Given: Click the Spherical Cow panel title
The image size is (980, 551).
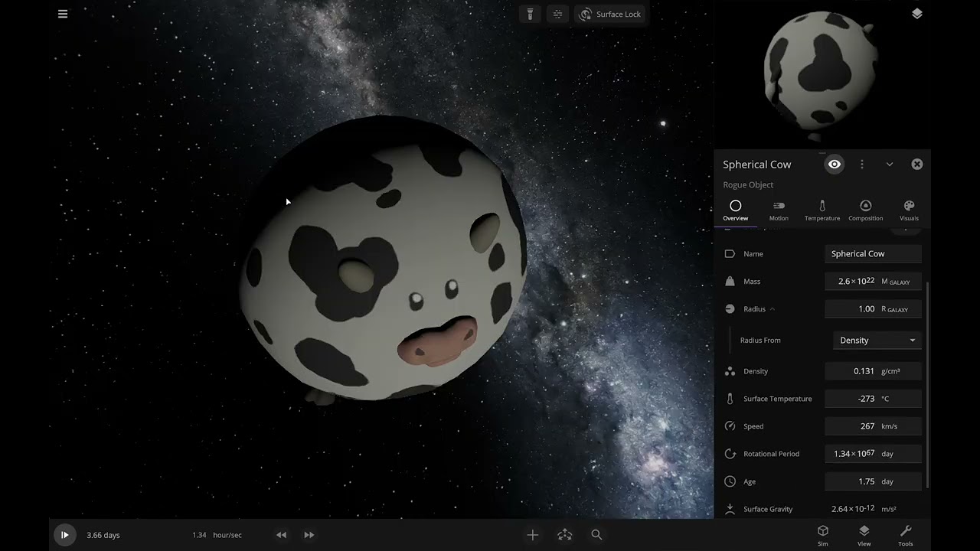Looking at the screenshot, I should tap(757, 165).
